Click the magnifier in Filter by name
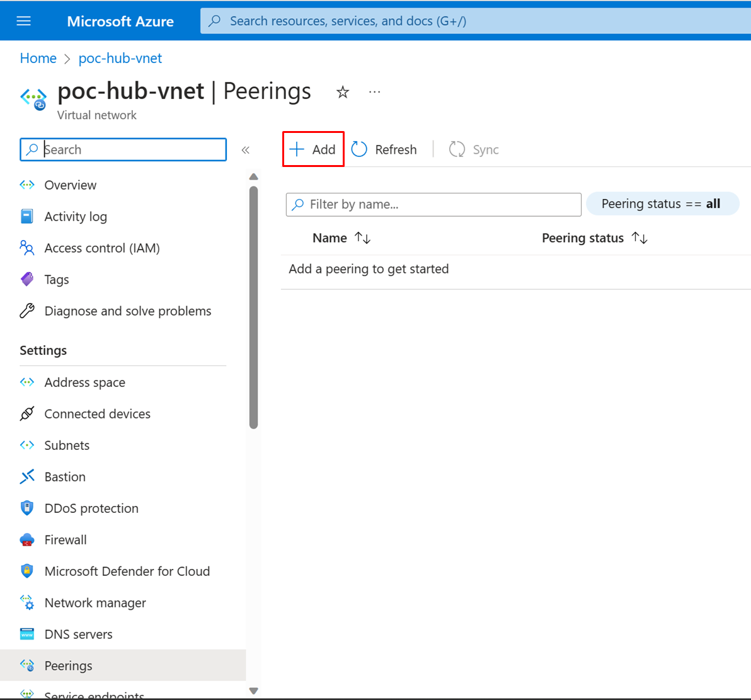751x700 pixels. point(298,205)
